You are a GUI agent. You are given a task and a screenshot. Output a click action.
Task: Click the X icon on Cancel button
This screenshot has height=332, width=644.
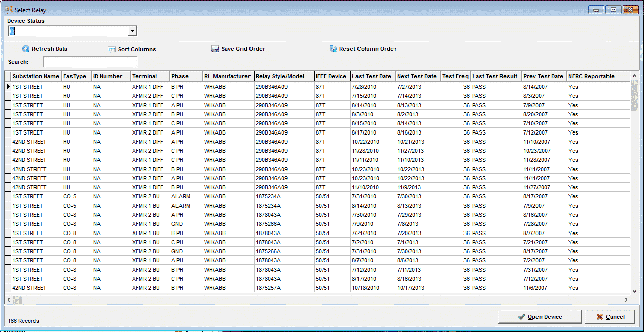[600, 317]
